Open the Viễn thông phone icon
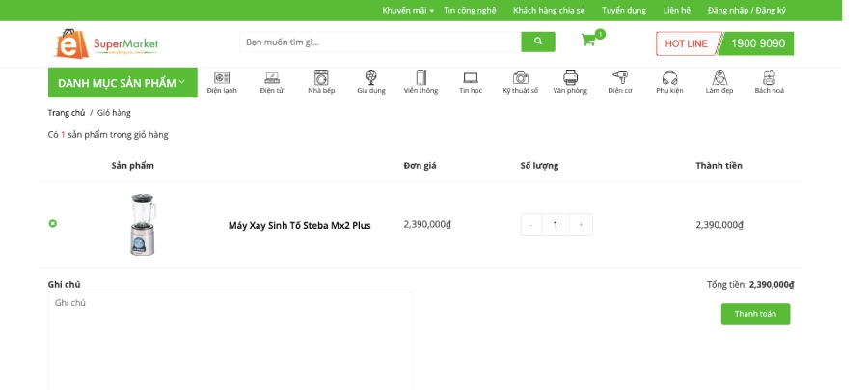 point(420,77)
